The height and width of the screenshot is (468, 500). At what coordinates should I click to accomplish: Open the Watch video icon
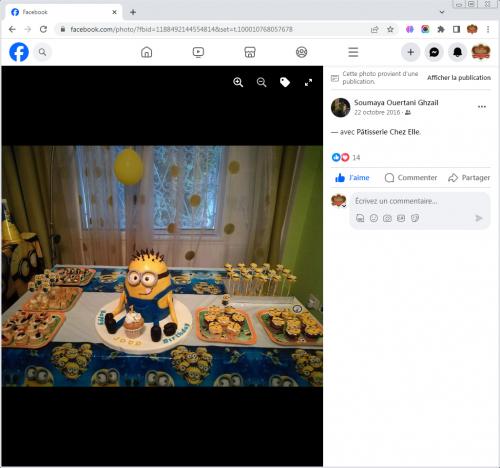(198, 52)
